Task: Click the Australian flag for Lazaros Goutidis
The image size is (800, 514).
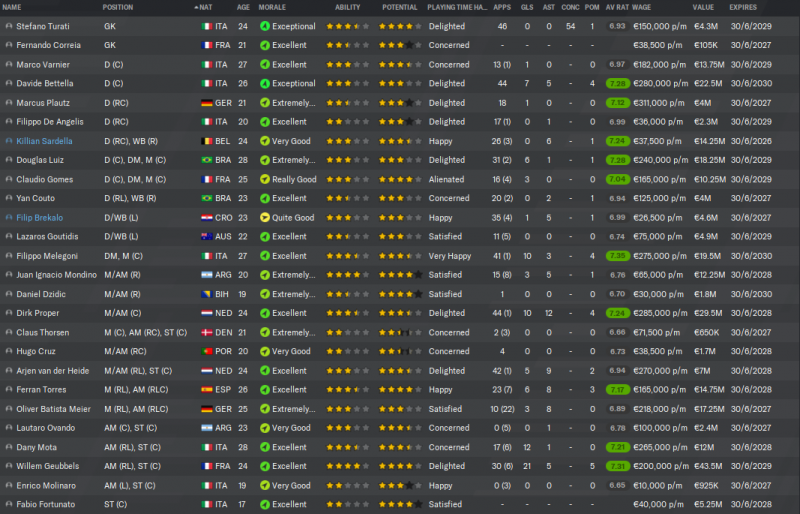Action: click(x=207, y=236)
